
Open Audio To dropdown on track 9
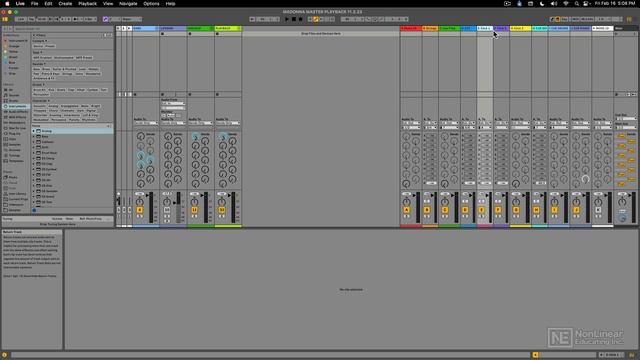(146, 123)
